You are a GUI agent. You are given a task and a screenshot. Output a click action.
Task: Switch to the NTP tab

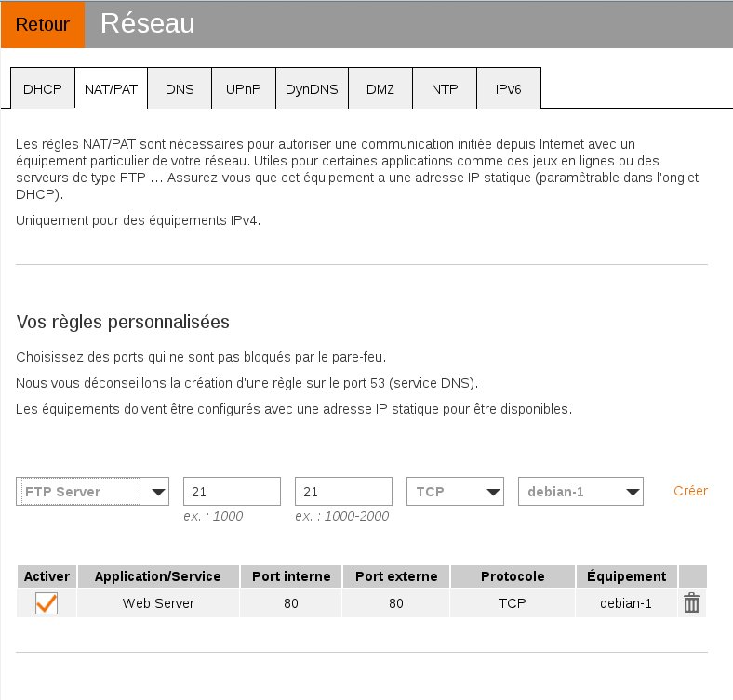(445, 89)
